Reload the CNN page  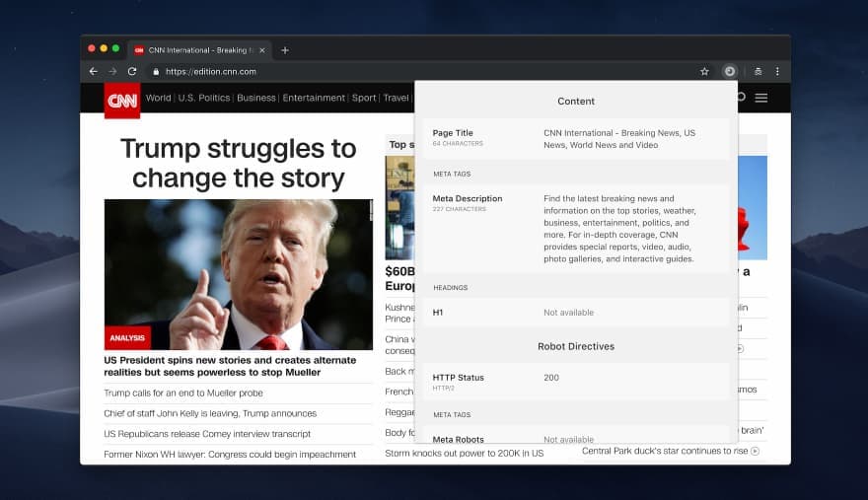click(132, 71)
